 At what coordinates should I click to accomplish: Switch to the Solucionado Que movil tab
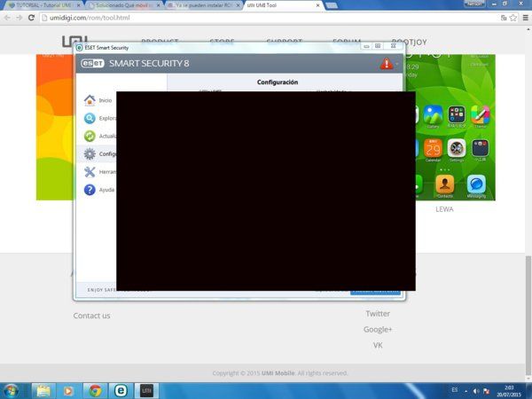pyautogui.click(x=124, y=5)
